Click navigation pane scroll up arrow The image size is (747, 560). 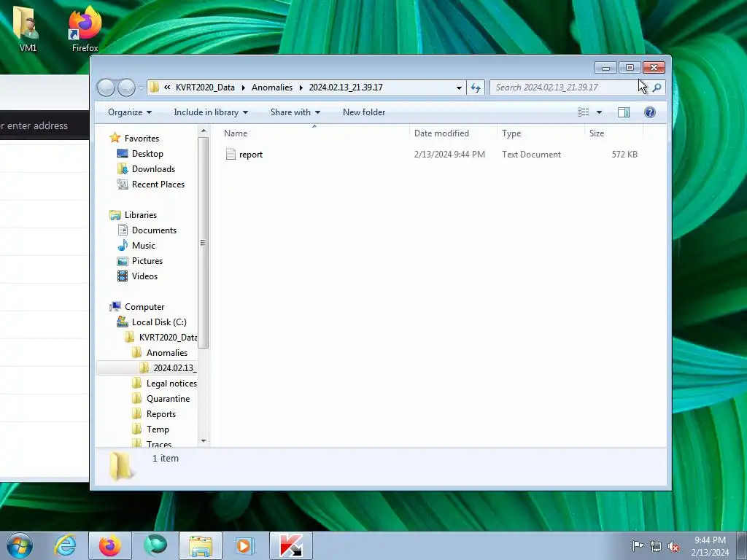(204, 131)
